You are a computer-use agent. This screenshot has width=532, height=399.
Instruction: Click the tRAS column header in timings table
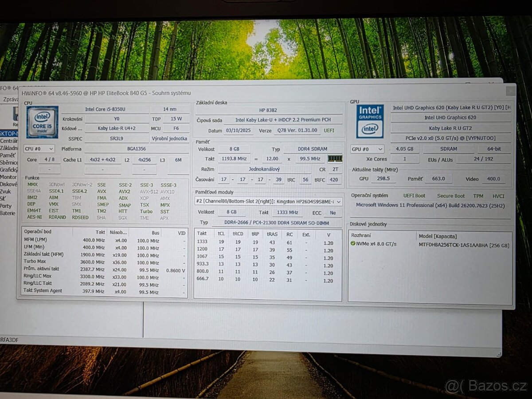(x=272, y=234)
